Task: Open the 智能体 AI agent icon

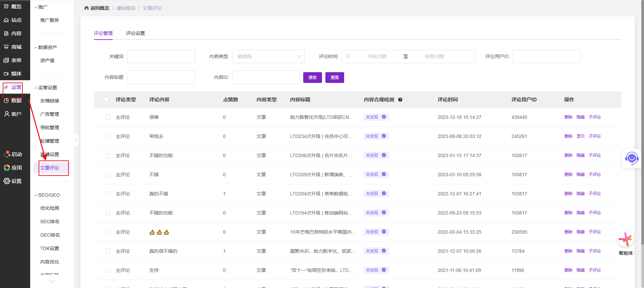Action: point(625,239)
